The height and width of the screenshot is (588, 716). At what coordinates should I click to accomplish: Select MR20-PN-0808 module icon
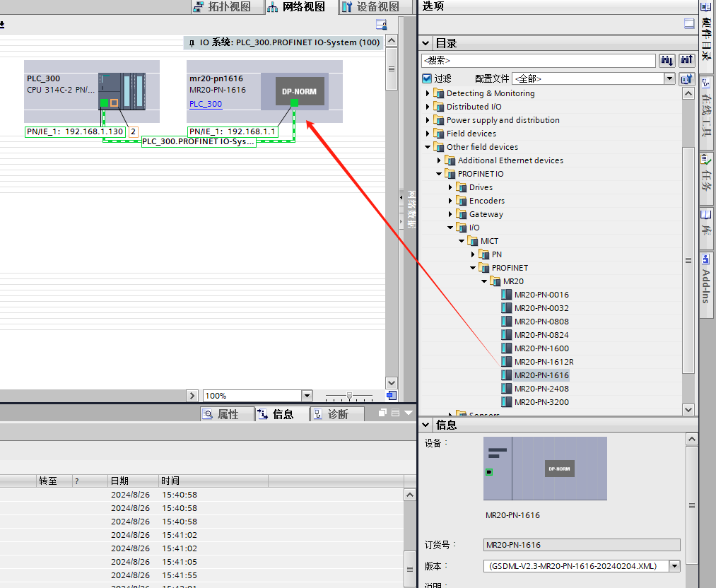click(x=506, y=322)
